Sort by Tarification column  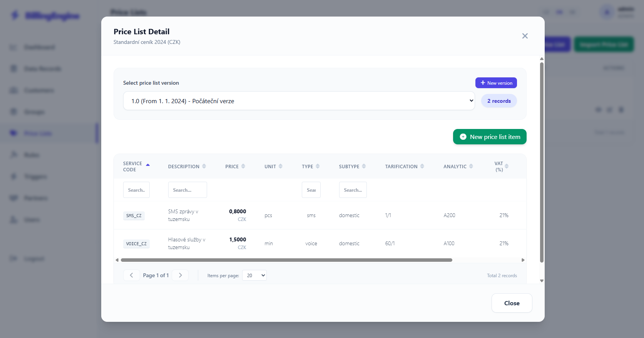405,166
